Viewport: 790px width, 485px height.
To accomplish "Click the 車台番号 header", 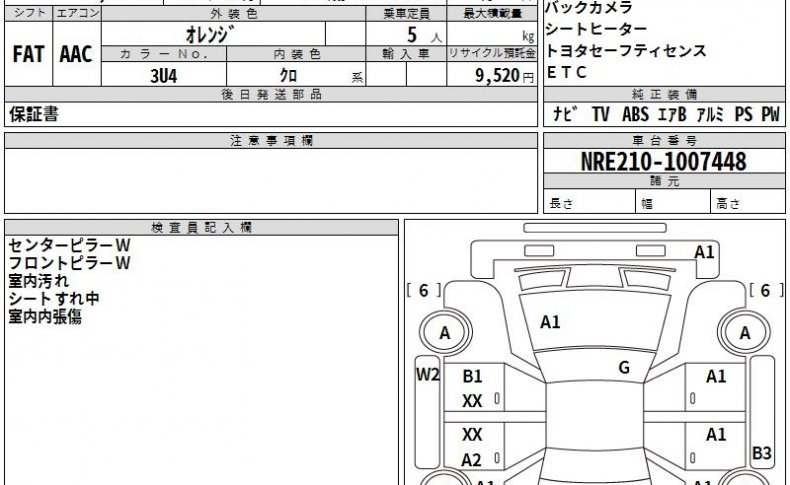I will pos(664,141).
